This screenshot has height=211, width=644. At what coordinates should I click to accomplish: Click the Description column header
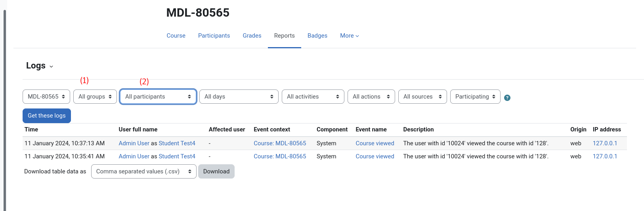click(x=419, y=129)
